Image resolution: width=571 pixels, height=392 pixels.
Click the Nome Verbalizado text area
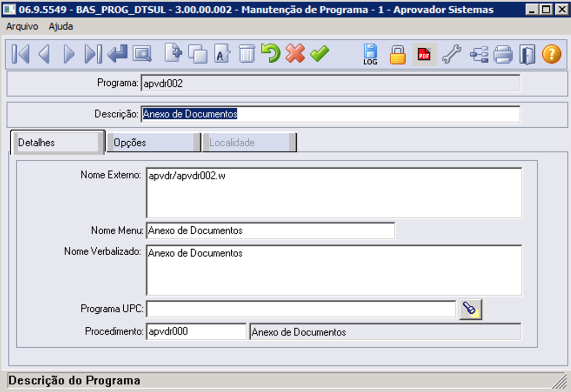click(334, 270)
